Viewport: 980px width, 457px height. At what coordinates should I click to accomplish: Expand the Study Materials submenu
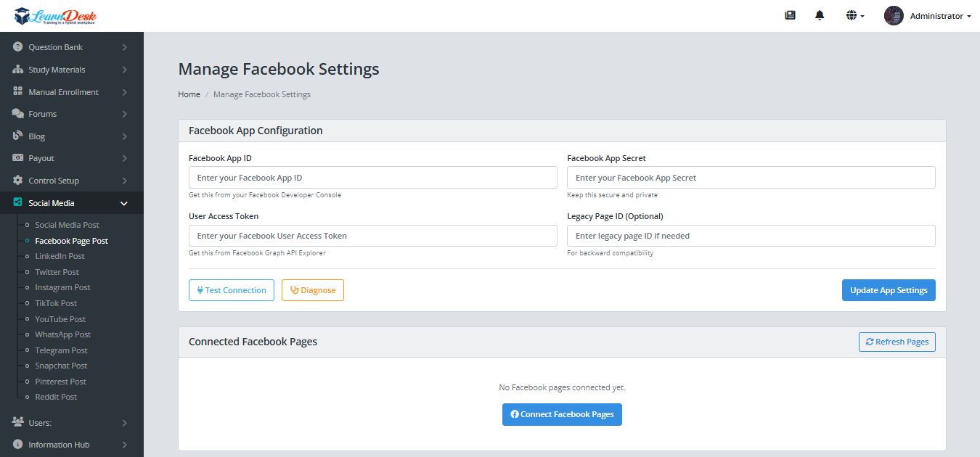(125, 70)
